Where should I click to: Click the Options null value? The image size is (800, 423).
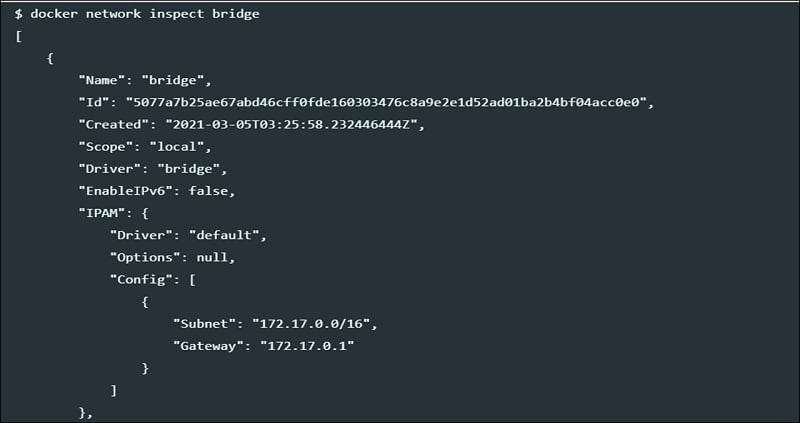point(212,257)
